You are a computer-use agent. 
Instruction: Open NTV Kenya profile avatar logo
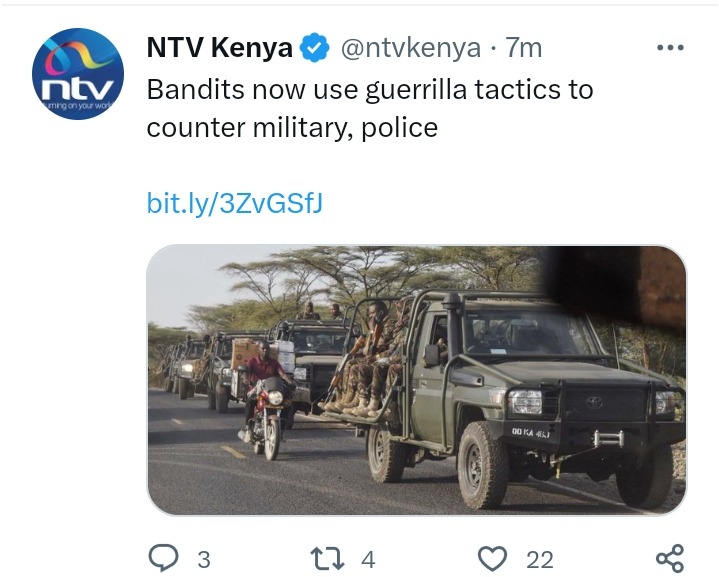[78, 74]
